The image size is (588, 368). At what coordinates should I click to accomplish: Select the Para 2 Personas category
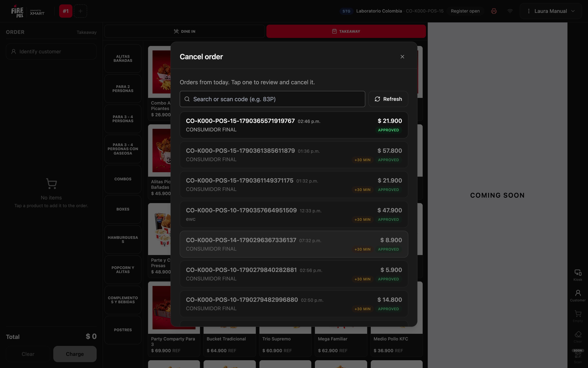(x=123, y=89)
